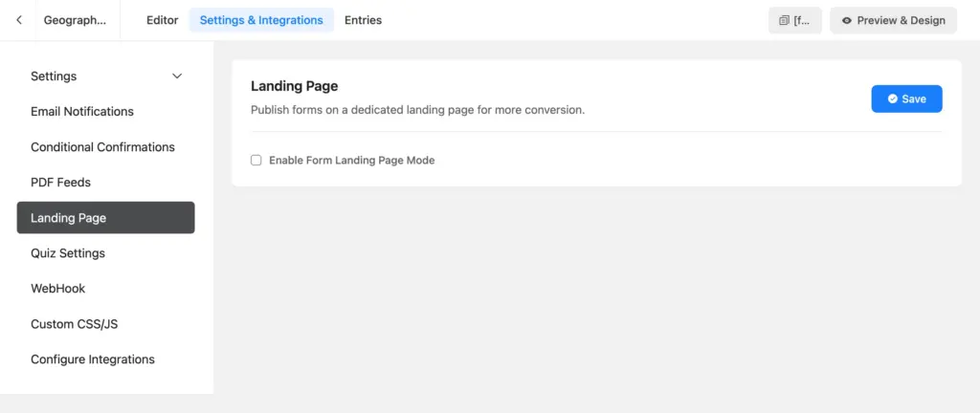Screen dimensions: 980x413
Task: Go back using the left arrow icon
Action: (19, 20)
